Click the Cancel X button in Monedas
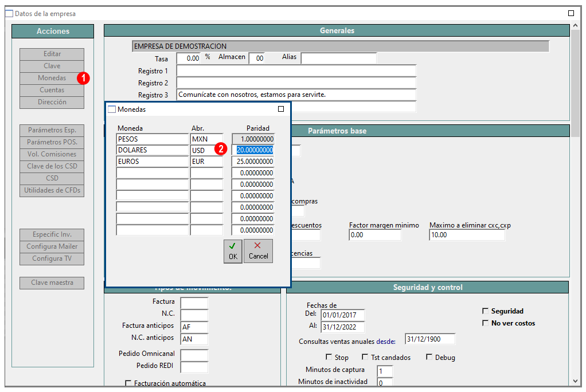Image resolution: width=586 pixels, height=392 pixels. (258, 251)
